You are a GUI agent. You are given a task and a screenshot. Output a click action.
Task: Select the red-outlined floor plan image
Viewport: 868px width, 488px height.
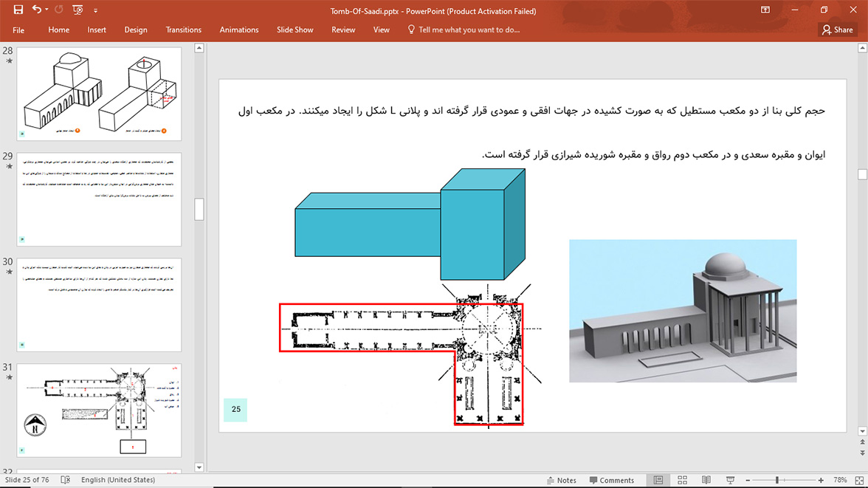tap(410, 356)
